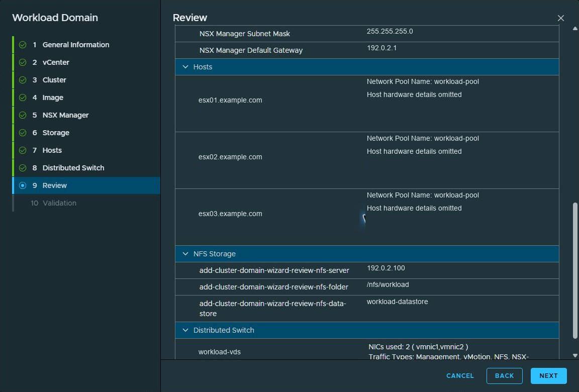This screenshot has width=579, height=392.
Task: Click the check icon beside Hosts step
Action: pyautogui.click(x=23, y=150)
